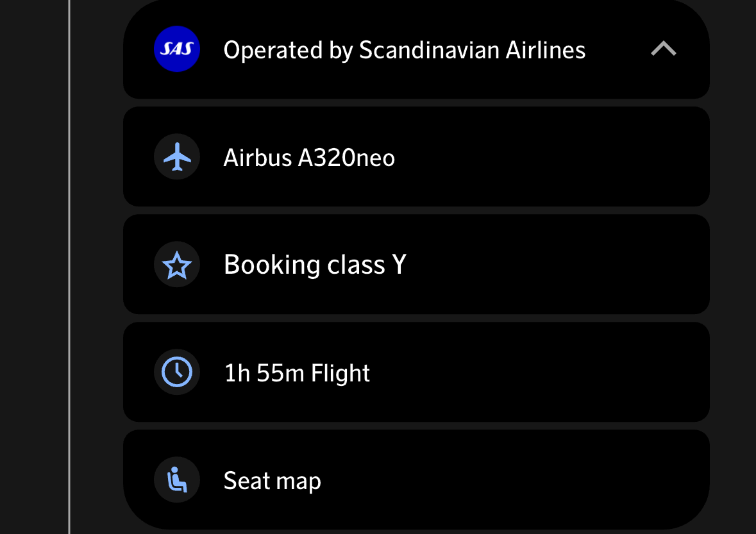The image size is (756, 534).
Task: Click the 1h 55m Flight text
Action: (296, 373)
